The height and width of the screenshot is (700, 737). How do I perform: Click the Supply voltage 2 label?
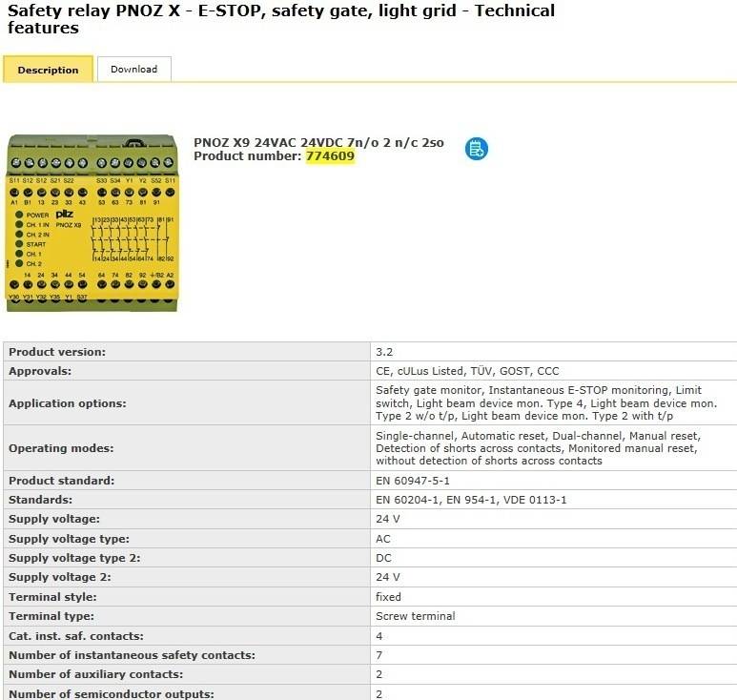click(x=60, y=577)
